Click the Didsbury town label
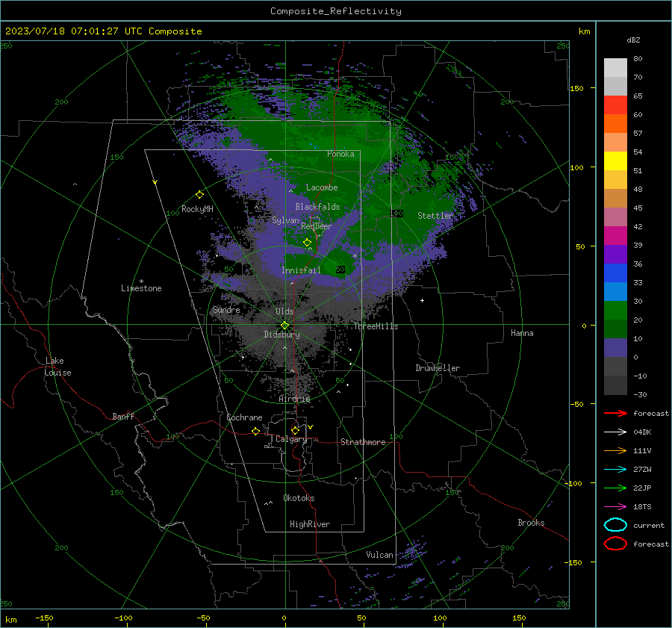The width and height of the screenshot is (672, 628). [x=281, y=335]
